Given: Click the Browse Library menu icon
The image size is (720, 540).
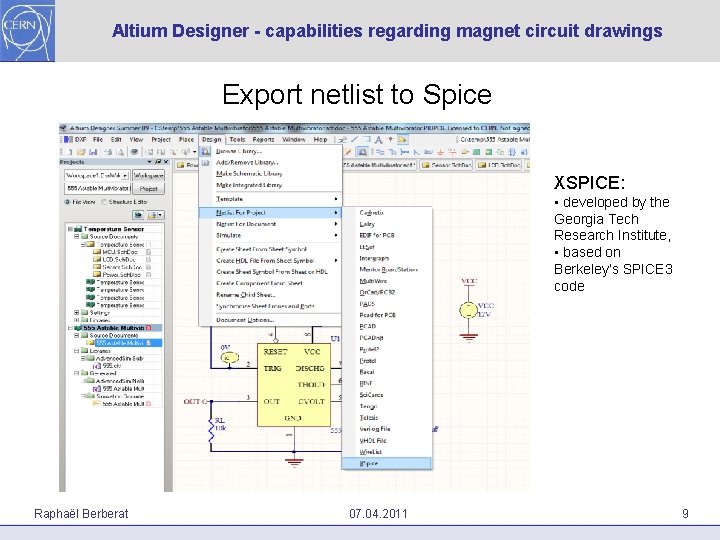Looking at the screenshot, I should pyautogui.click(x=206, y=151).
